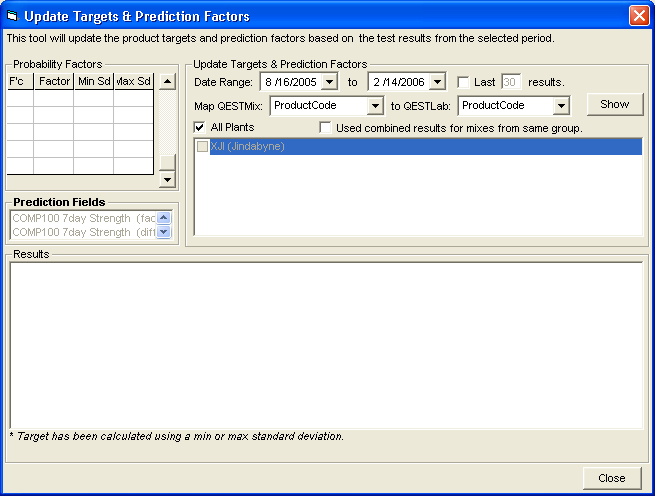Open the start date 8/16/2005 dropdown
This screenshot has width=655, height=496.
(330, 82)
